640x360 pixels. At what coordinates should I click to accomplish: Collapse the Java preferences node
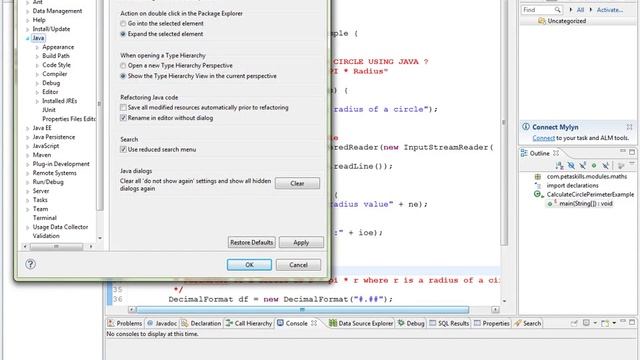click(x=27, y=38)
